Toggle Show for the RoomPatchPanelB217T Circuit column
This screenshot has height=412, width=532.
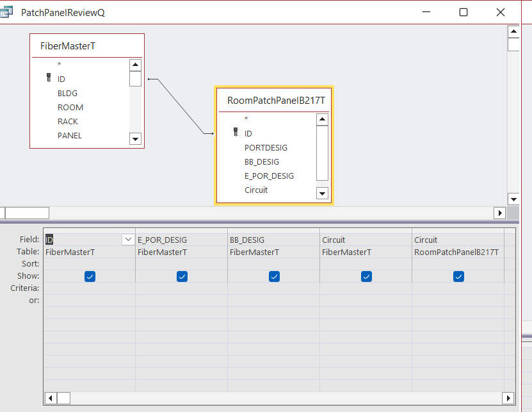pos(458,276)
